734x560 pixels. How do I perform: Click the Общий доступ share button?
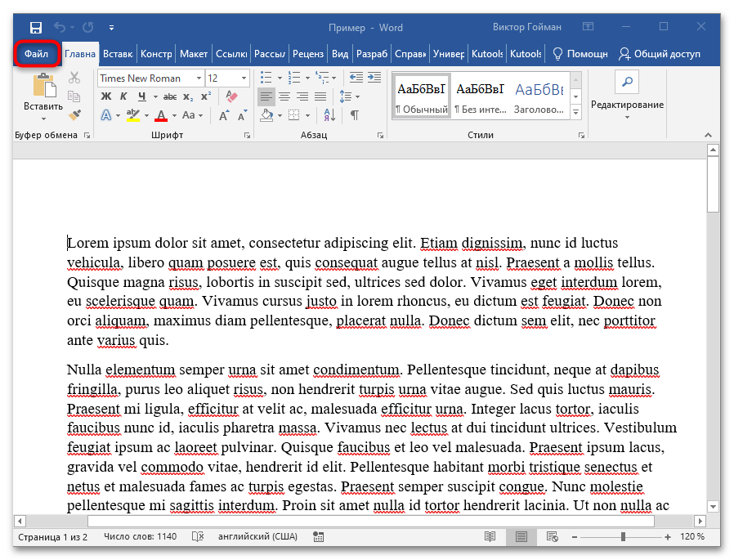[x=659, y=54]
